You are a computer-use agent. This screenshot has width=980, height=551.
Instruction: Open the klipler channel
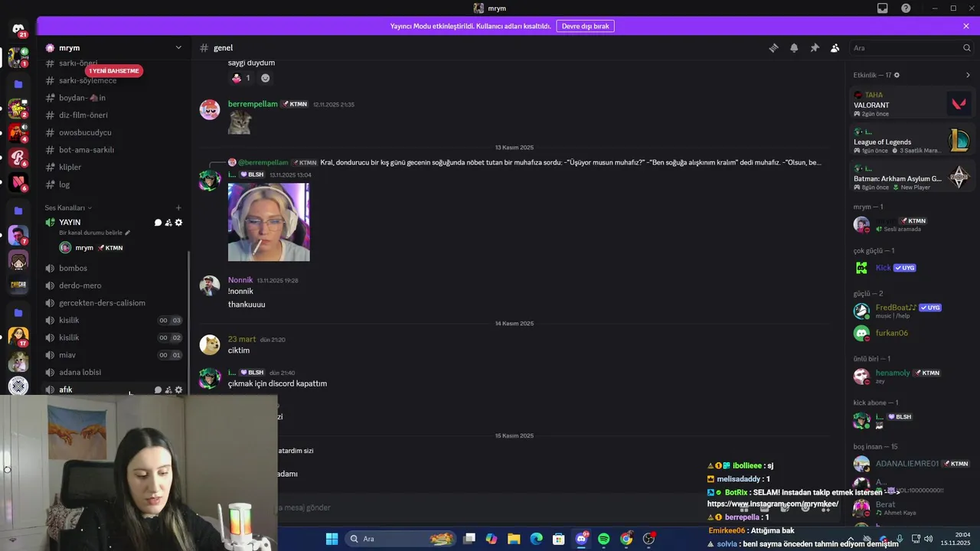[116, 167]
